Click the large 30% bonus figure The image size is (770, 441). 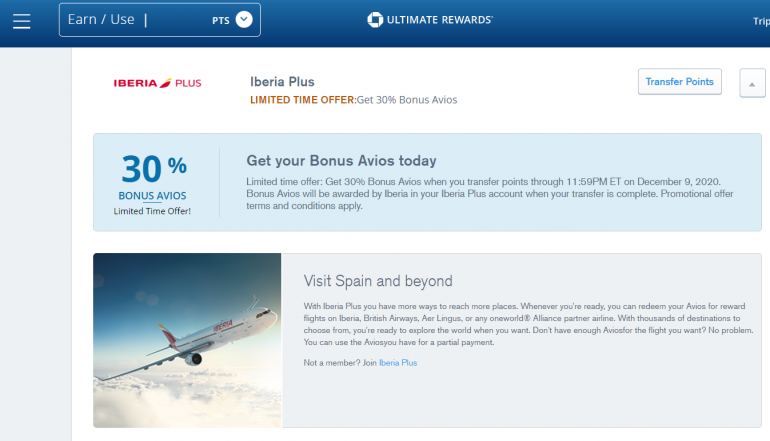click(153, 168)
